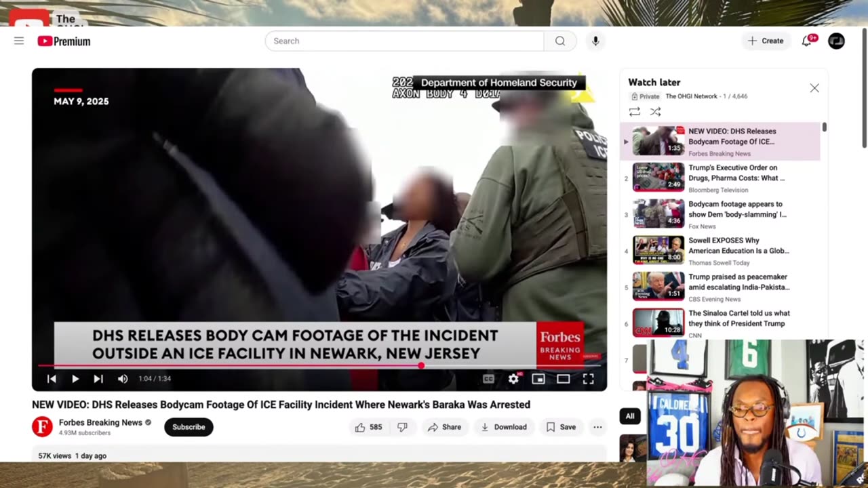Click the Watch later playlist title
The height and width of the screenshot is (488, 868).
click(x=654, y=82)
